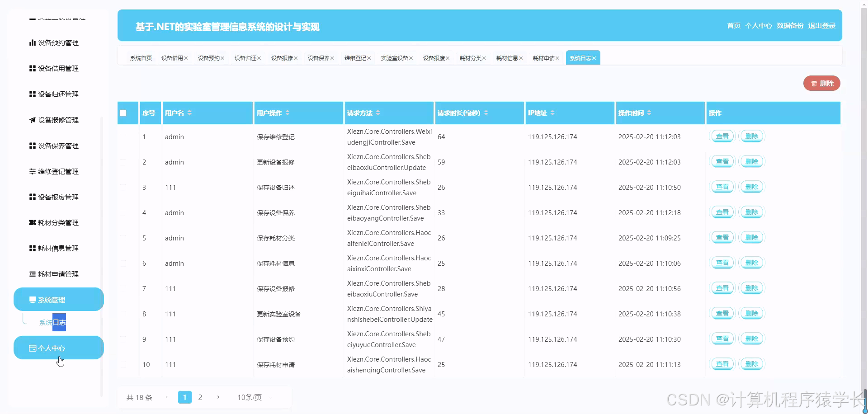Click 查看 on the first log row
This screenshot has height=414, width=868.
tap(722, 136)
